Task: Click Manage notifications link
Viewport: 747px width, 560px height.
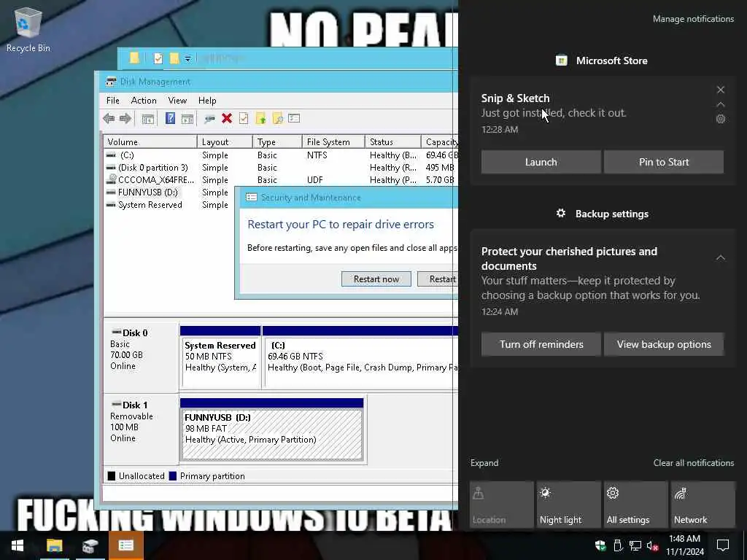Action: pyautogui.click(x=693, y=19)
